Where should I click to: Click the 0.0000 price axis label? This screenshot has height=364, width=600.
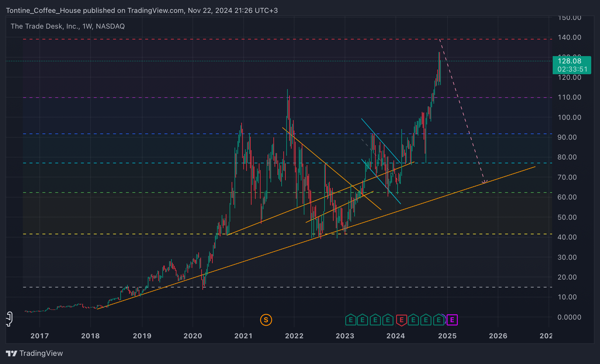point(569,317)
